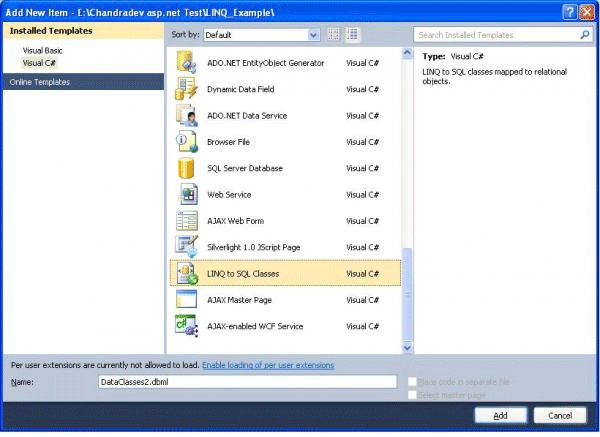The width and height of the screenshot is (600, 437).
Task: Toggle Select master page checkbox
Action: pos(412,395)
